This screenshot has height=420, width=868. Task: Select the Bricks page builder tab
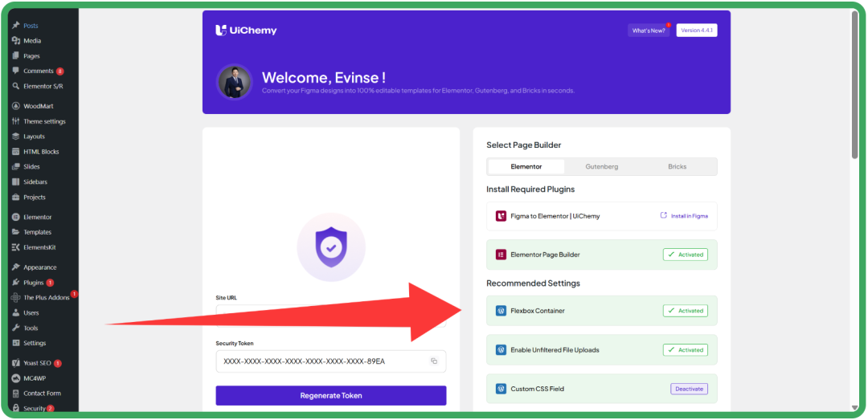click(x=678, y=167)
